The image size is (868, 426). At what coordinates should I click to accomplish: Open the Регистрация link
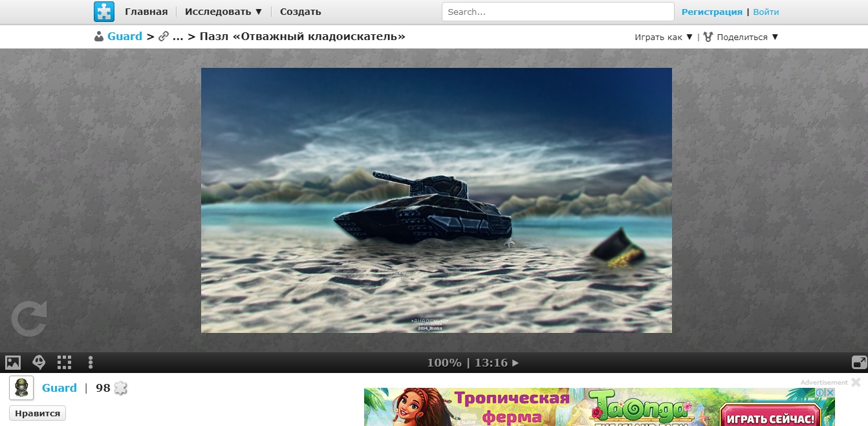pyautogui.click(x=712, y=12)
